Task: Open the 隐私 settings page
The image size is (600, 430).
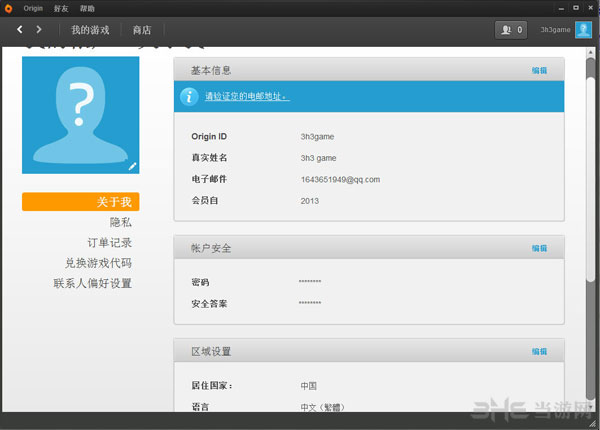Action: tap(120, 222)
